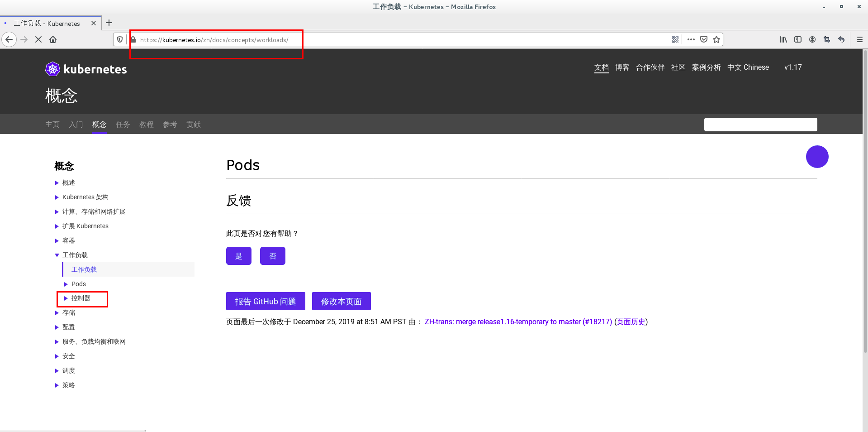Click the Kubernetes wheel logo
The height and width of the screenshot is (432, 868).
[x=53, y=69]
